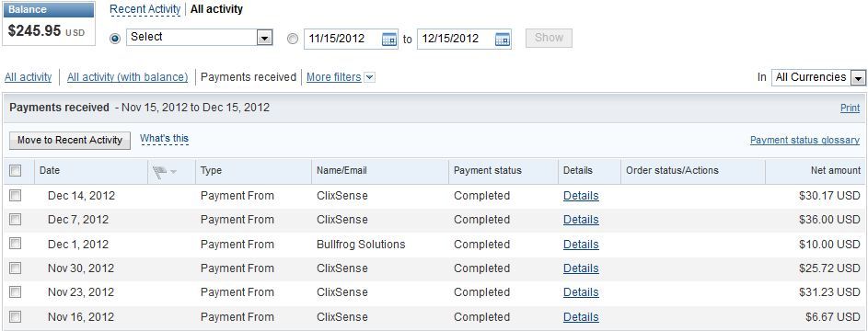This screenshot has width=868, height=331.
Task: Click the $245.95 balance amount
Action: 34,31
